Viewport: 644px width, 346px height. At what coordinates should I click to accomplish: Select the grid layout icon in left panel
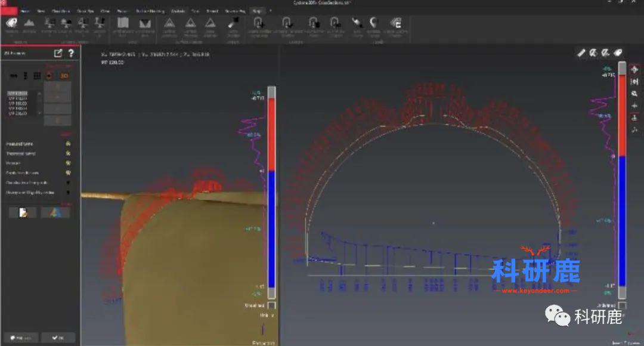[36, 76]
